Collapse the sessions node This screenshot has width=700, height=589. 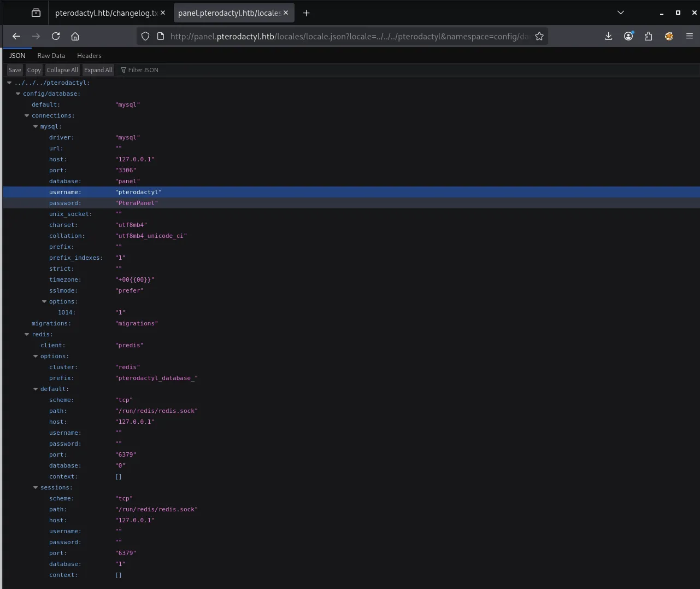(x=36, y=487)
